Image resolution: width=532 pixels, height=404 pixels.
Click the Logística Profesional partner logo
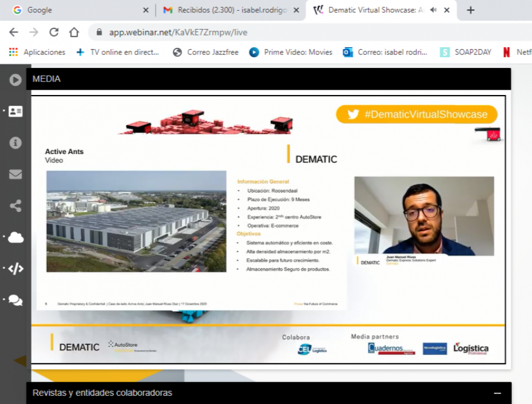[471, 348]
